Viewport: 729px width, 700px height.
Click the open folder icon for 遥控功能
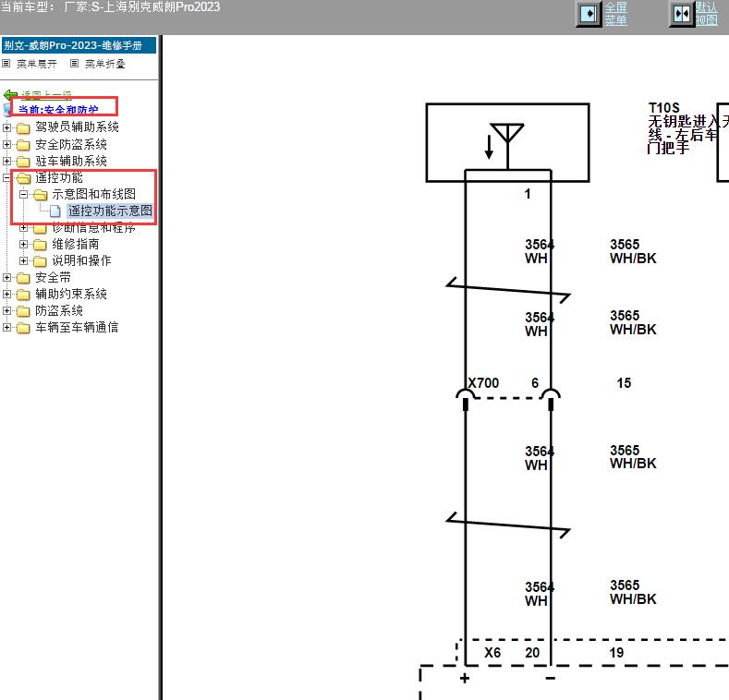click(23, 178)
